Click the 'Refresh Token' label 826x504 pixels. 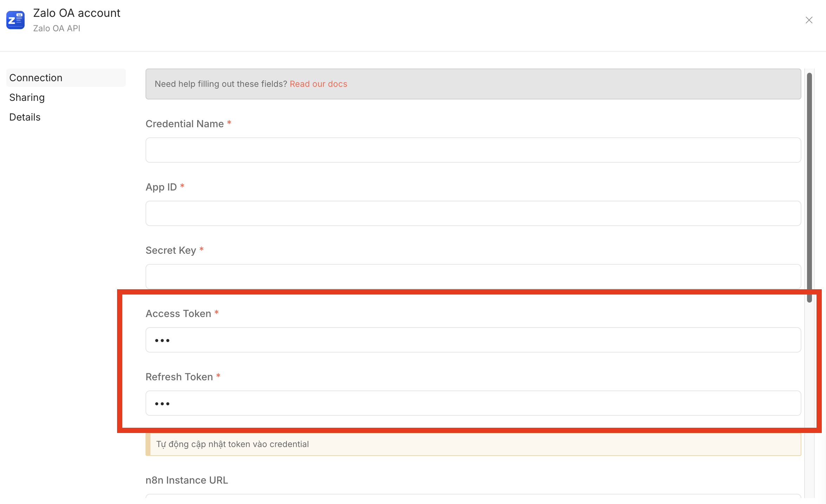click(179, 377)
